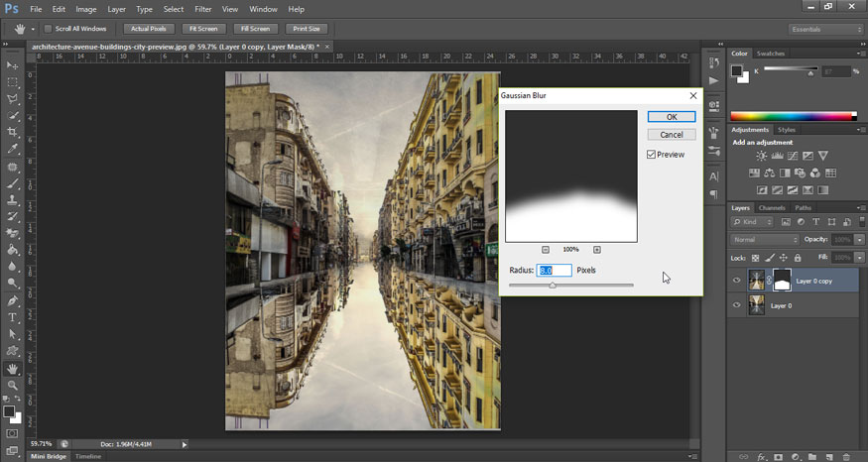Select the Hand tool in toolbar
Screen dimensions: 868x462
(x=12, y=369)
